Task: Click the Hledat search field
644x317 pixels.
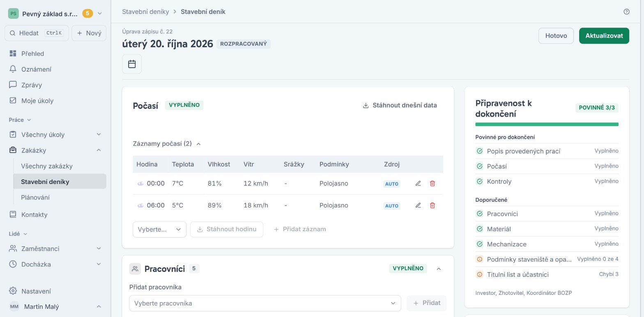Action: click(37, 33)
